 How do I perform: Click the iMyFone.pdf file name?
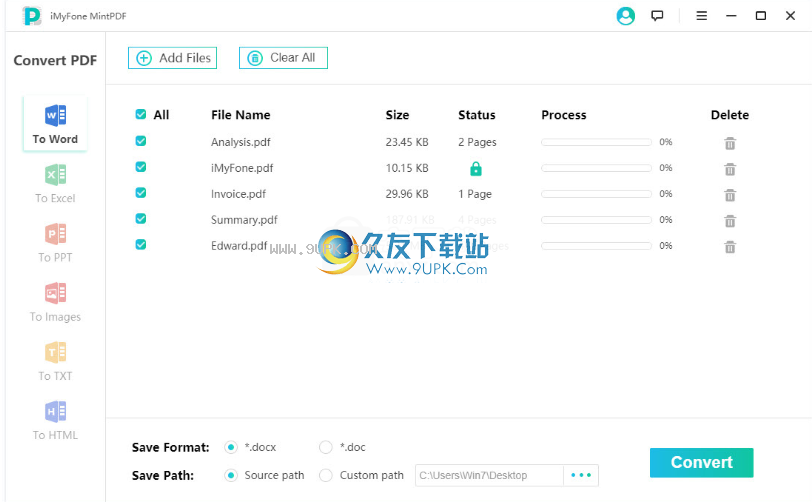pyautogui.click(x=242, y=168)
